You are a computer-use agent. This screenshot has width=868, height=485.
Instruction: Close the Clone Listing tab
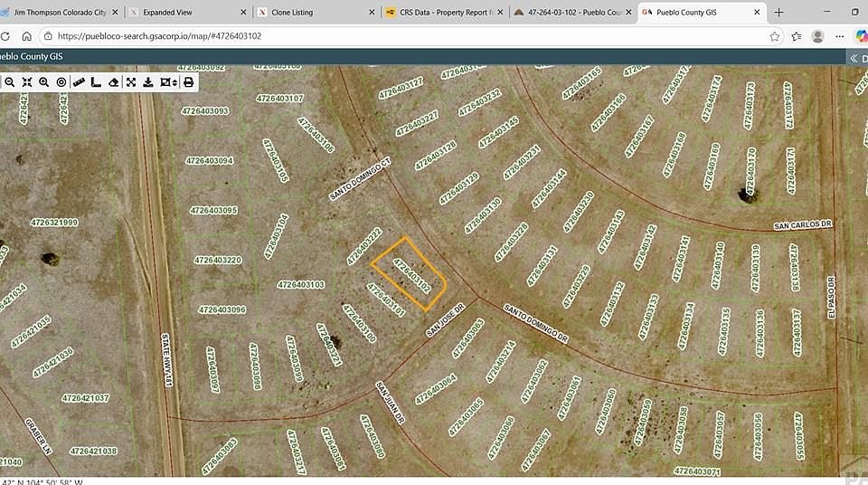(372, 12)
